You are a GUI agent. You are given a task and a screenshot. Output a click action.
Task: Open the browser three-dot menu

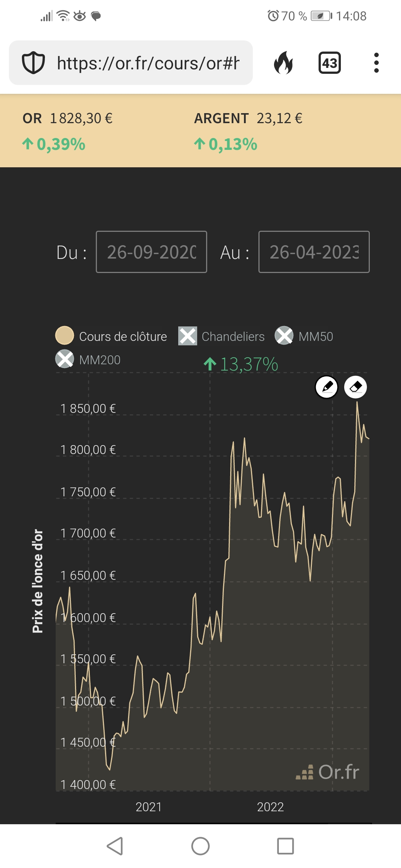pyautogui.click(x=376, y=63)
